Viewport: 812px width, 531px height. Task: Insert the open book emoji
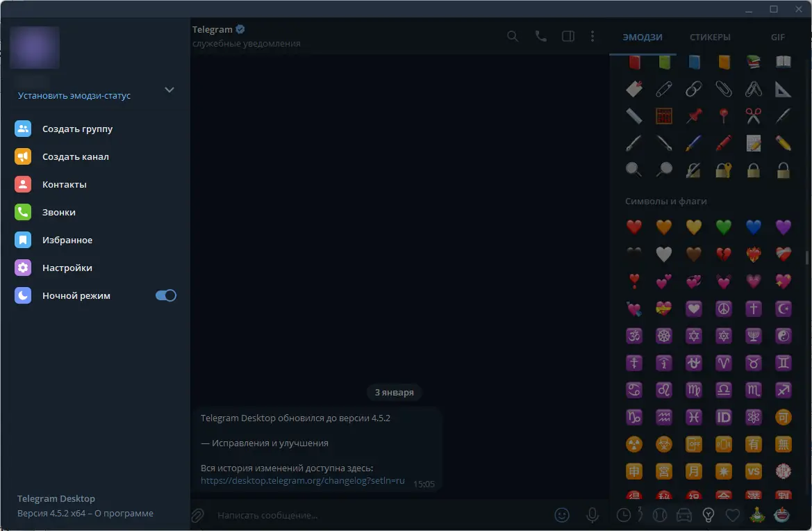click(x=783, y=62)
